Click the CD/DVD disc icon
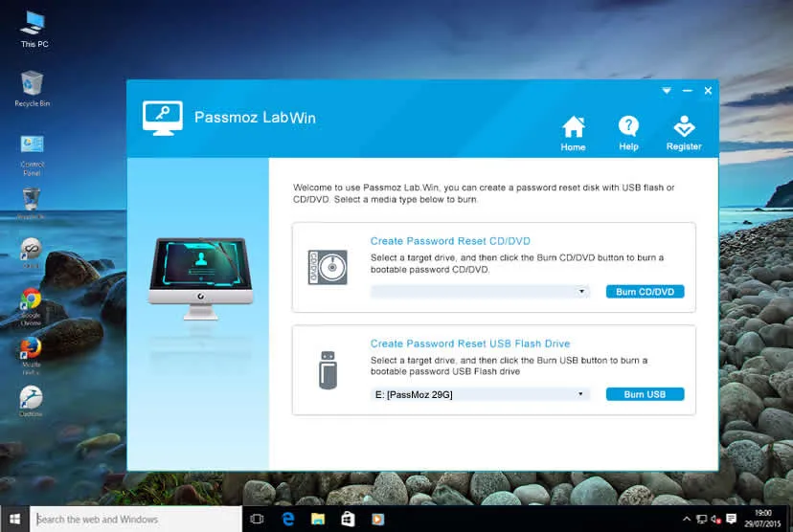793x532 pixels. click(328, 267)
